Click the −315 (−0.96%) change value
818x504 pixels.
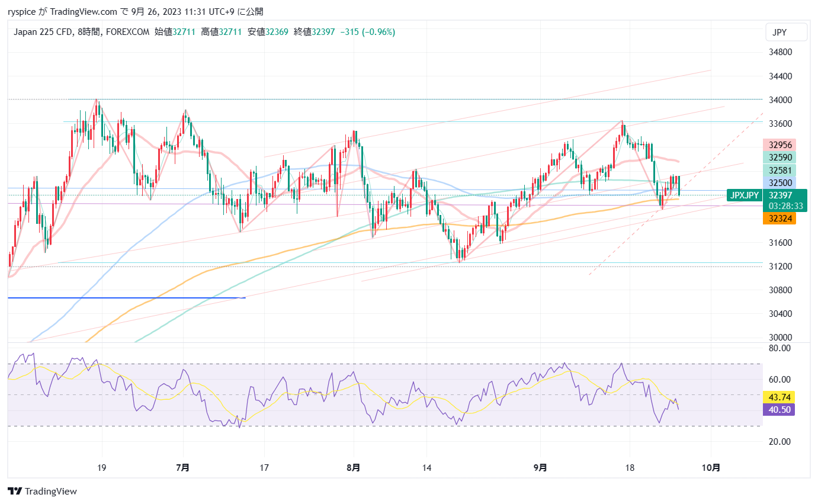(x=367, y=32)
